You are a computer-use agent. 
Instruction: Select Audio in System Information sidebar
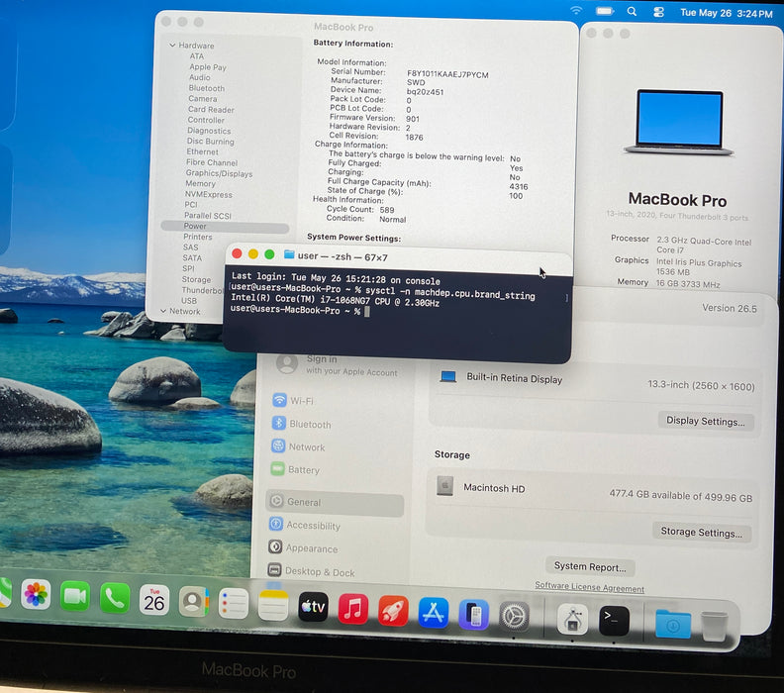coord(200,77)
